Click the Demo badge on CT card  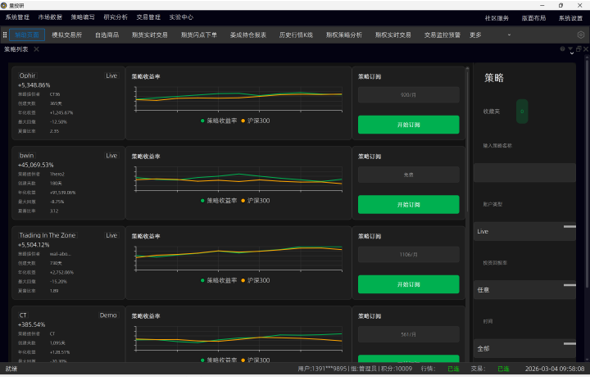[108, 315]
